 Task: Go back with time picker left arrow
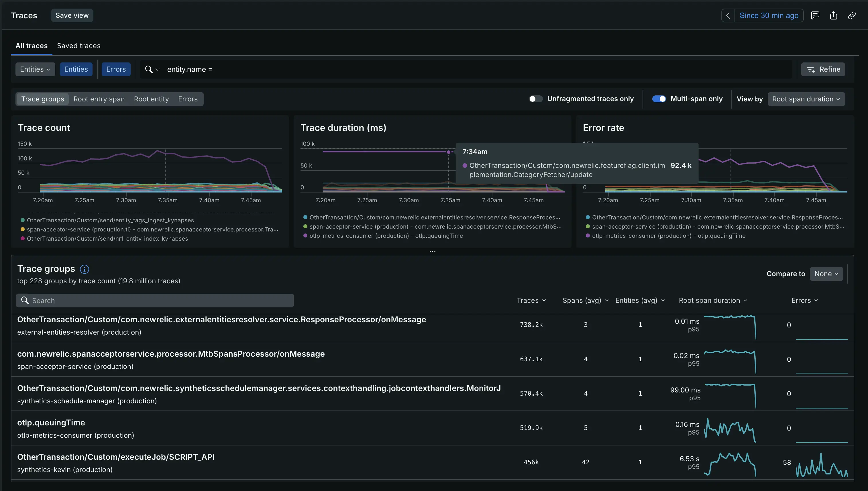[728, 15]
